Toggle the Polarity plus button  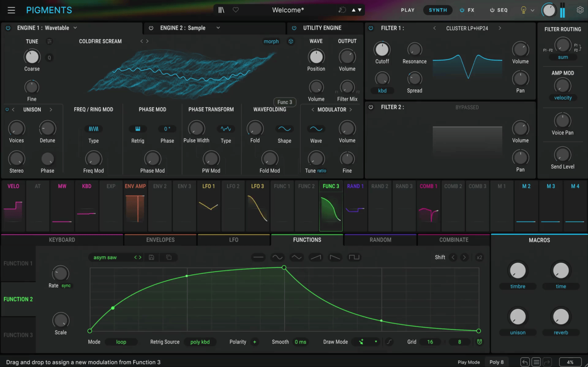[x=255, y=342]
